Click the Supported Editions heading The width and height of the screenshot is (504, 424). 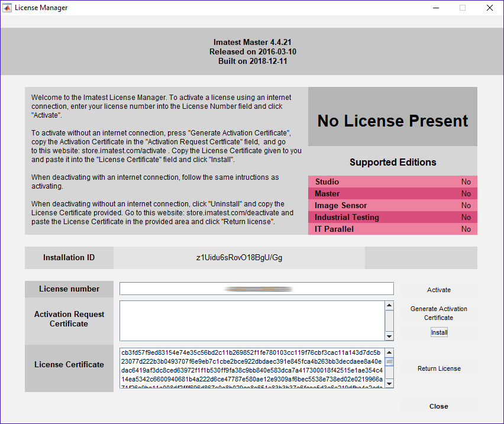point(393,162)
